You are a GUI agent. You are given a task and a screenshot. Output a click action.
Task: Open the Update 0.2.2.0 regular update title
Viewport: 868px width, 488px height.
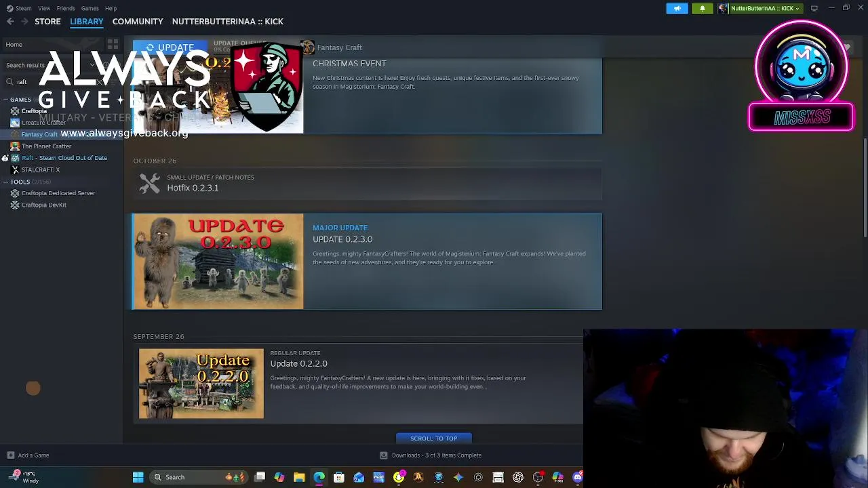point(298,363)
